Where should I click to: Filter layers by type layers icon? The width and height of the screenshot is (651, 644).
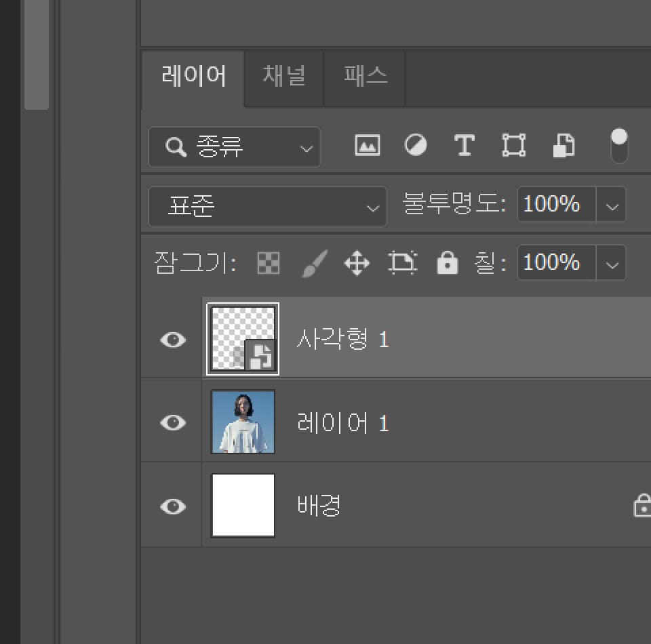[x=464, y=146]
